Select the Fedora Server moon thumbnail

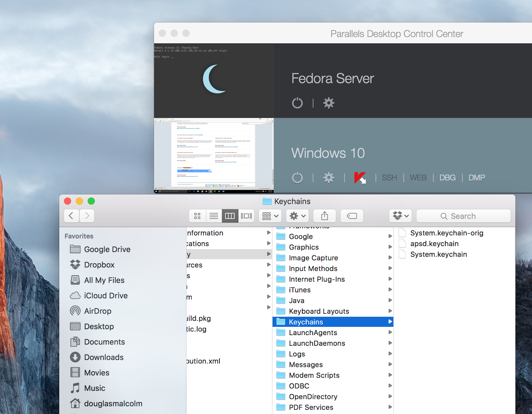click(214, 81)
